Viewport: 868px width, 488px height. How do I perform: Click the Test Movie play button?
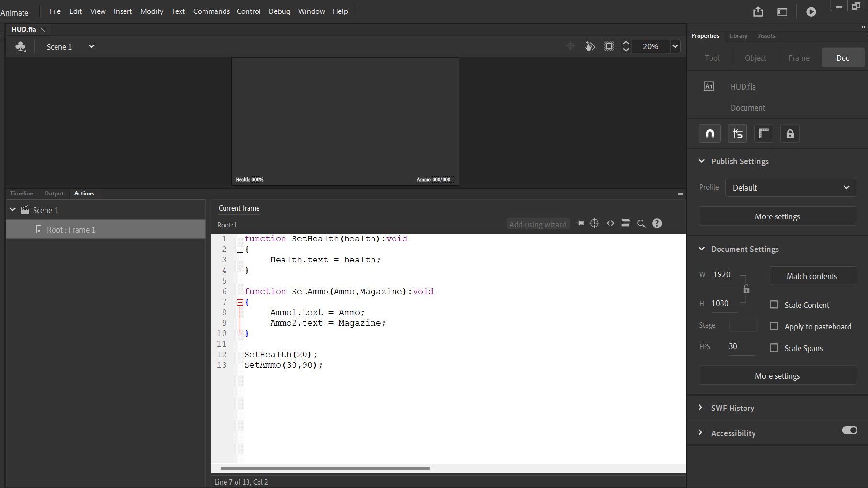pos(811,12)
